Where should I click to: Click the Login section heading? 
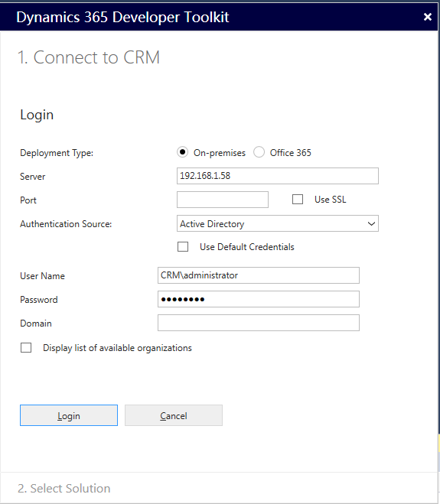37,115
